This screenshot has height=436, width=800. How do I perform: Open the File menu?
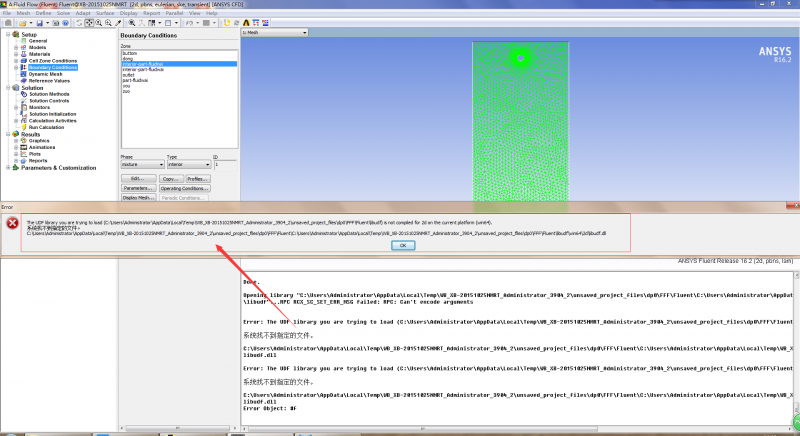coord(7,13)
